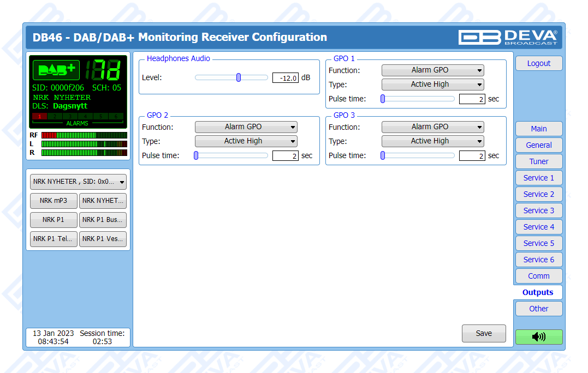588x373 pixels.
Task: Click the DAB+ logo on display
Action: pos(56,70)
